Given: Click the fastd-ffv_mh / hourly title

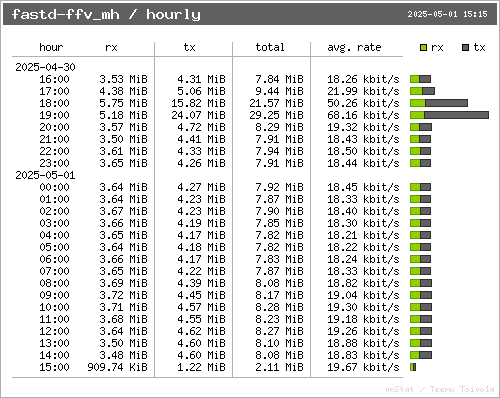Looking at the screenshot, I should pos(106,14).
